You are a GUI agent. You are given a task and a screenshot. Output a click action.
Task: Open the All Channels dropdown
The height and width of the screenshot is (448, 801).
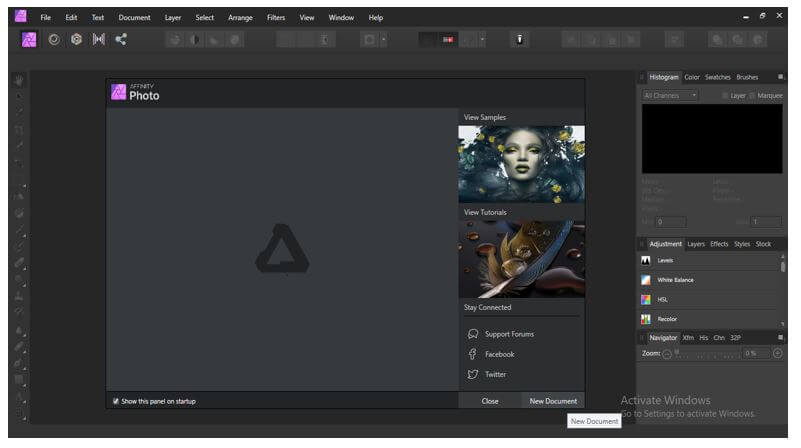click(670, 96)
